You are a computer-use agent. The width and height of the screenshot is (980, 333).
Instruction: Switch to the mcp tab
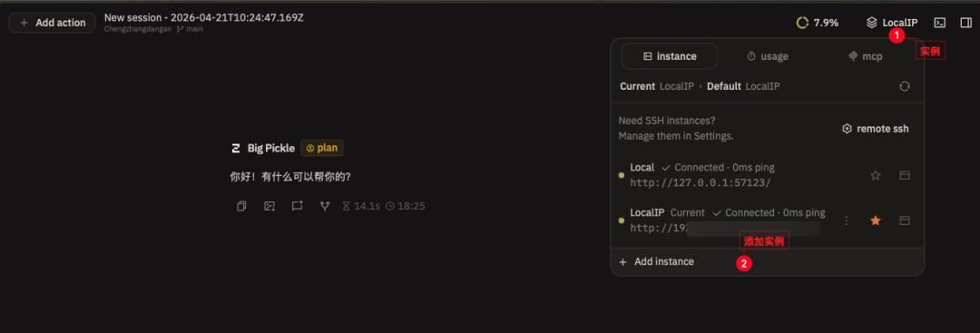click(865, 56)
